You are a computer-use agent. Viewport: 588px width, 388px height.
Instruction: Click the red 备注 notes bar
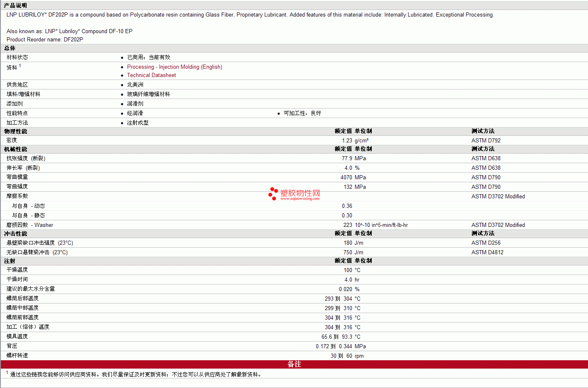click(x=294, y=364)
